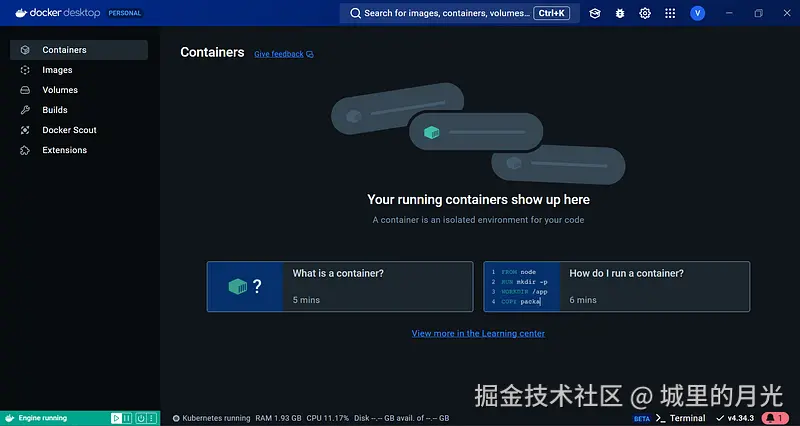The image size is (800, 426).
Task: Click the Images icon in sidebar
Action: [x=25, y=70]
